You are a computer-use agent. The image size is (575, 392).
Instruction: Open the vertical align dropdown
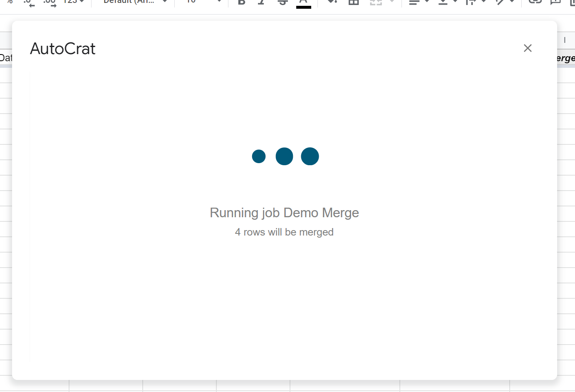pos(448,2)
